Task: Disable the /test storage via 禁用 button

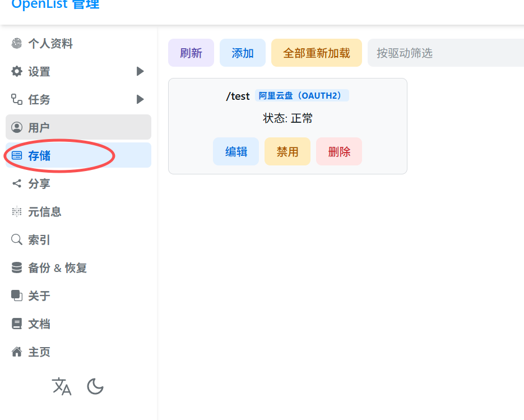Action: [x=287, y=151]
